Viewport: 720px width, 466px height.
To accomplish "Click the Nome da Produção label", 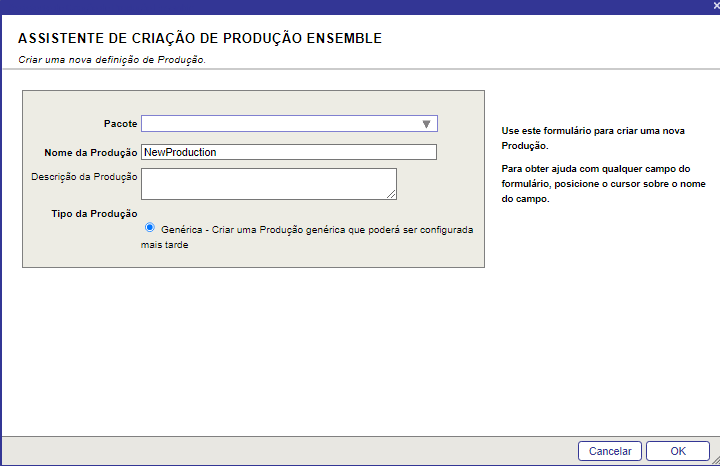I will click(90, 153).
